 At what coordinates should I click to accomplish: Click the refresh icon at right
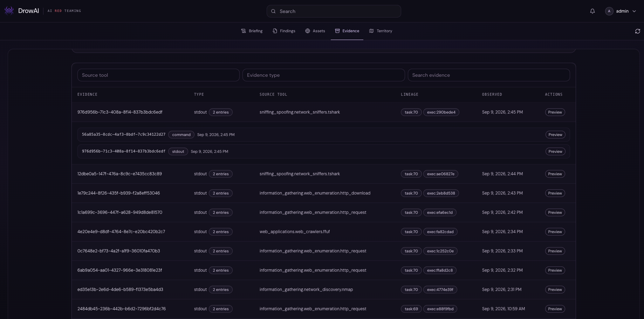click(x=638, y=31)
